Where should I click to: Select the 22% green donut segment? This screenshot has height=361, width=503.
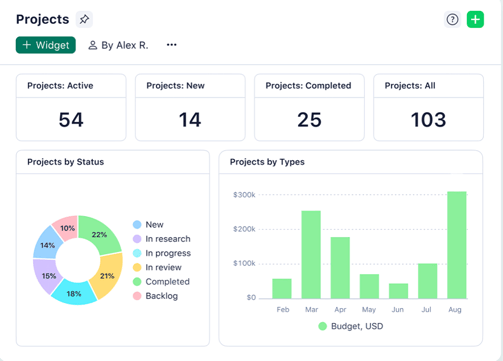(99, 234)
